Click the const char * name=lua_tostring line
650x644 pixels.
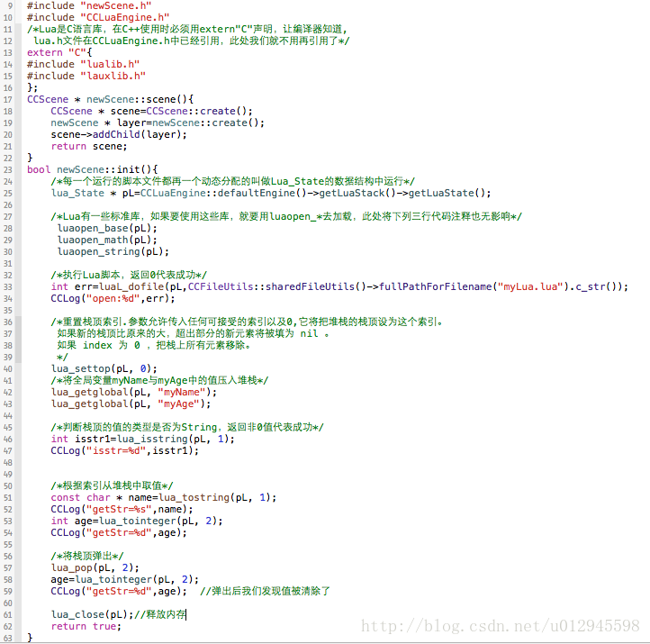click(164, 497)
